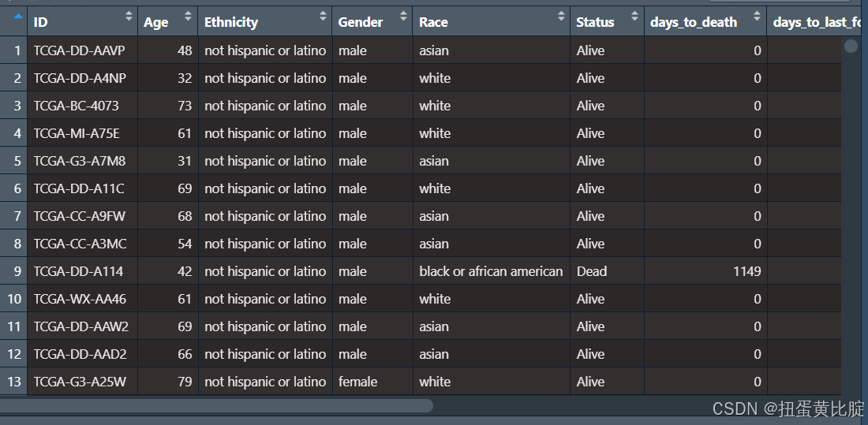Click age value 54
868x425 pixels.
[185, 244]
